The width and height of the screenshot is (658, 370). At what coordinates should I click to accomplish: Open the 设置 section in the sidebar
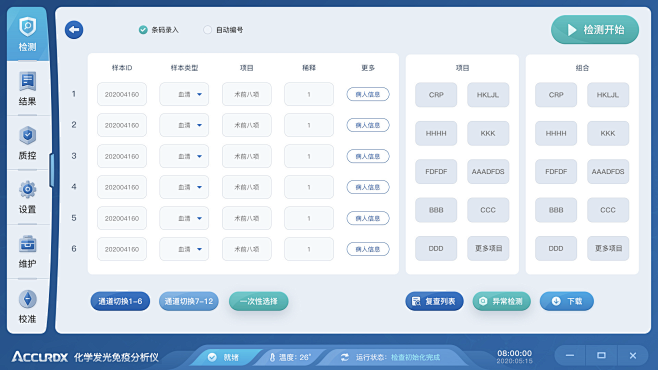pos(27,197)
